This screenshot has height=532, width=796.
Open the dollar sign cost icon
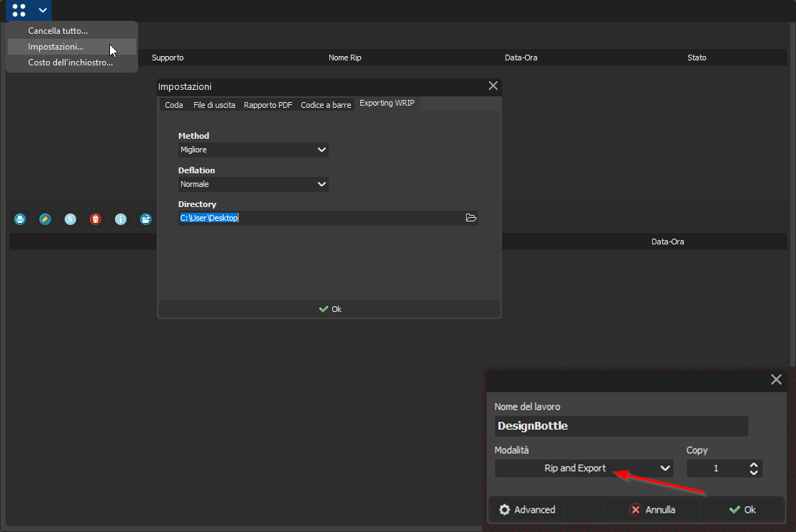pos(70,219)
